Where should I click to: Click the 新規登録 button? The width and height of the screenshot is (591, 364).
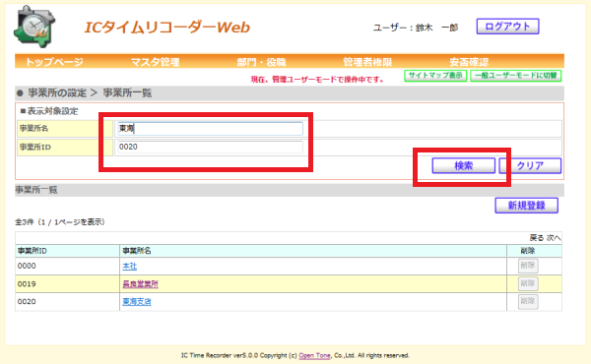[527, 206]
